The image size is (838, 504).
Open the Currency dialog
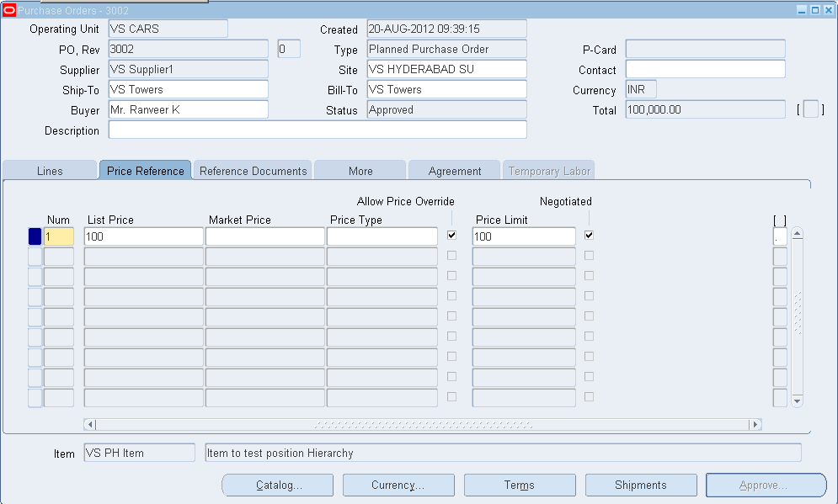point(398,485)
